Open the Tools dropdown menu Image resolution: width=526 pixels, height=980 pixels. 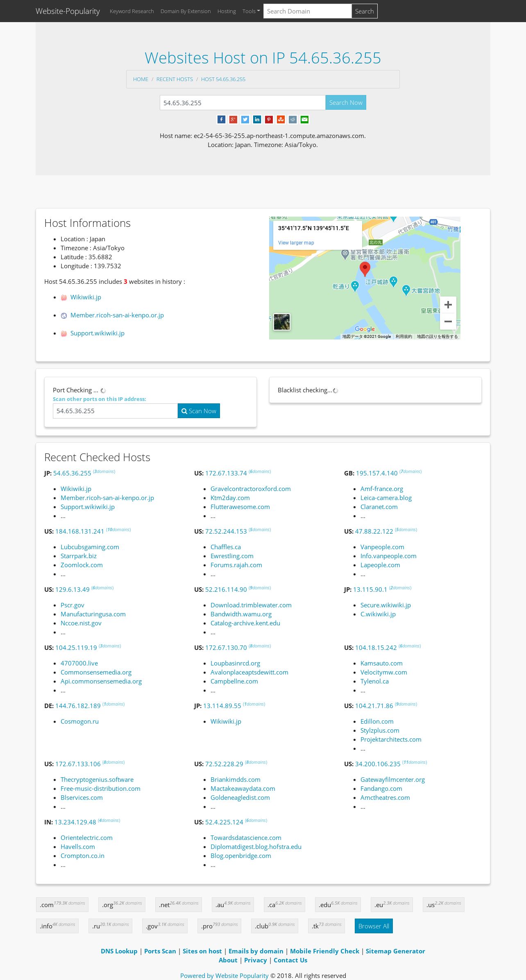coord(251,11)
